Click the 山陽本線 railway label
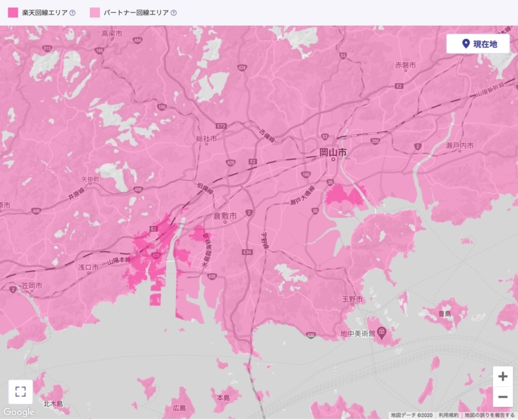This screenshot has height=420, width=518. coord(119,261)
